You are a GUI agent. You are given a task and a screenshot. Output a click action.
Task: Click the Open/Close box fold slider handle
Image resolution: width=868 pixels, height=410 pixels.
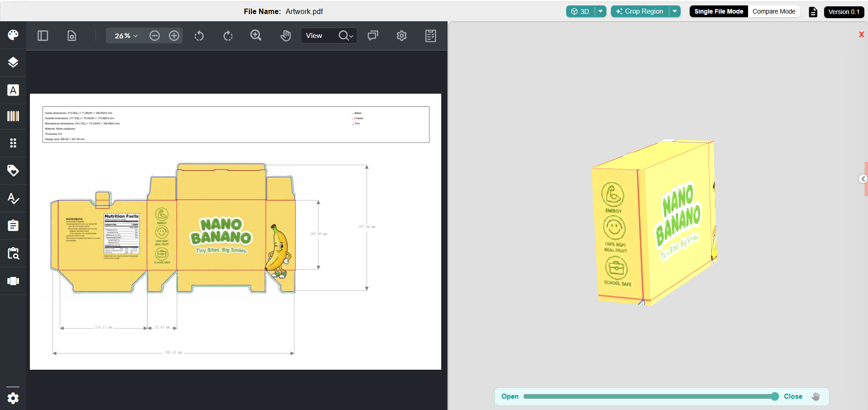click(775, 396)
